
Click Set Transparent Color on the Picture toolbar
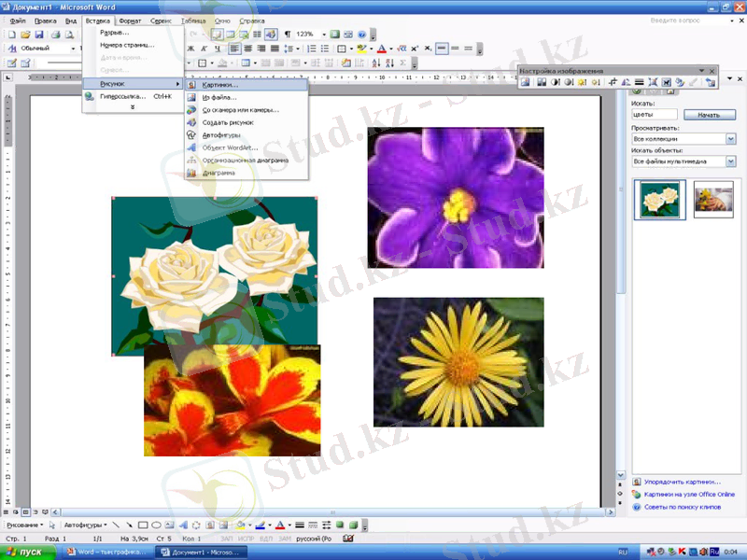click(693, 83)
